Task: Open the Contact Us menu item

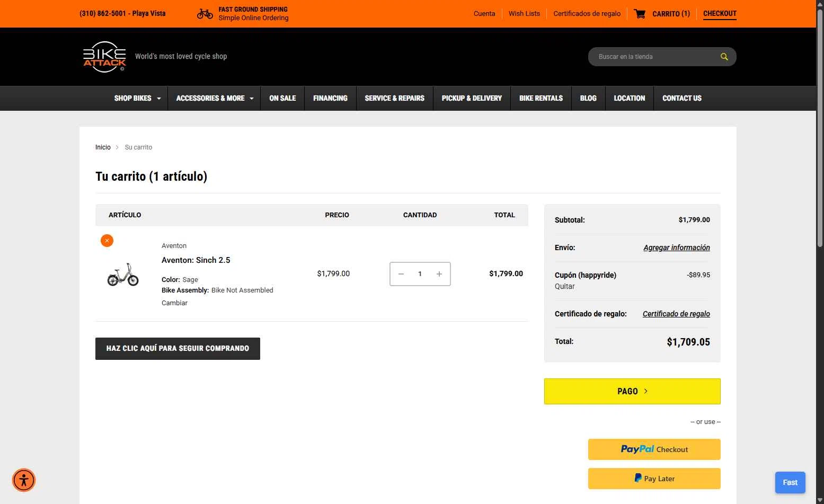Action: 682,98
